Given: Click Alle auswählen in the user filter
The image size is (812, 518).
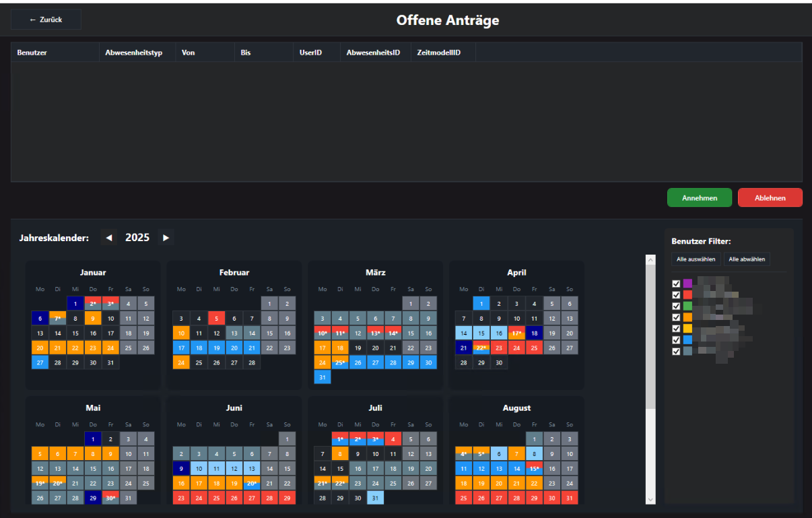Looking at the screenshot, I should 696,259.
